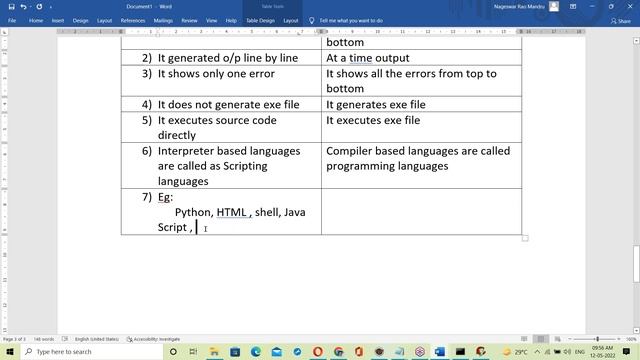Click the cell 'It does not generate exe file'
The height and width of the screenshot is (360, 640).
click(x=221, y=104)
